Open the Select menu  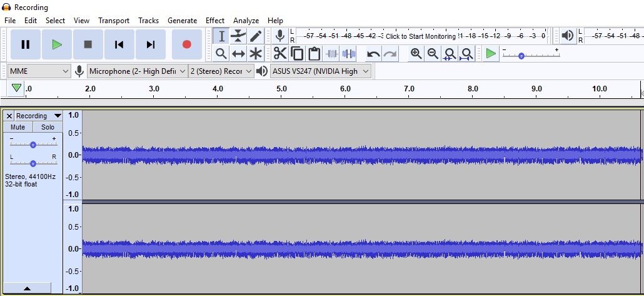(x=55, y=21)
